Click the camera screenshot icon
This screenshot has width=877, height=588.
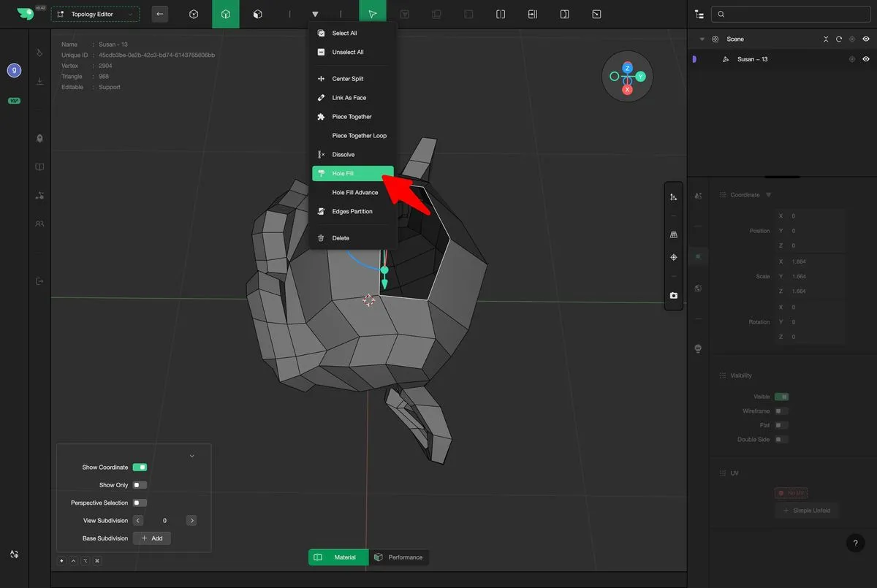point(673,296)
